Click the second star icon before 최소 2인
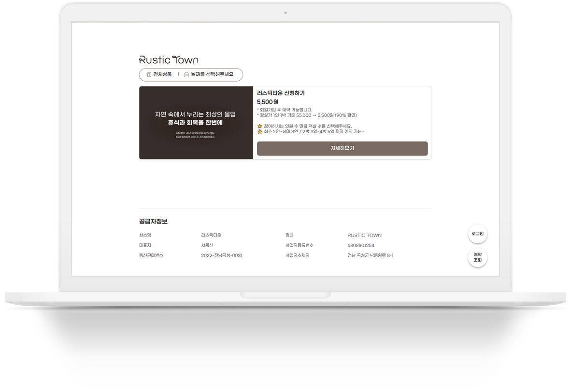The height and width of the screenshot is (392, 571). point(259,131)
